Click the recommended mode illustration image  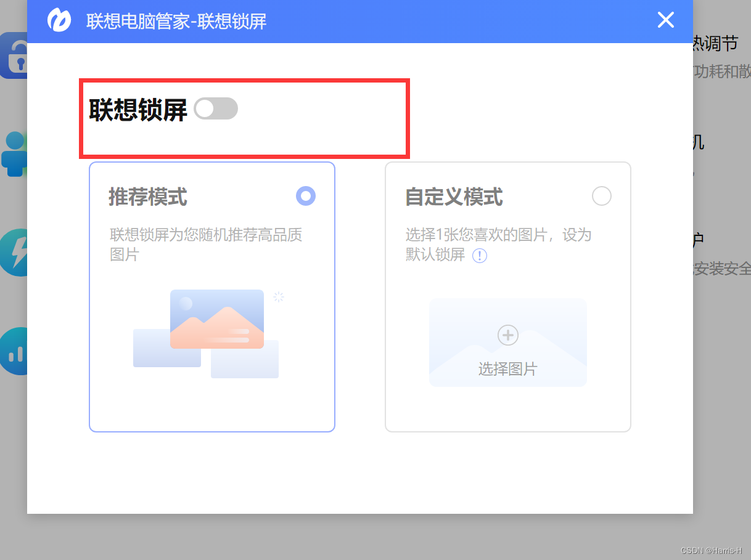tap(208, 333)
